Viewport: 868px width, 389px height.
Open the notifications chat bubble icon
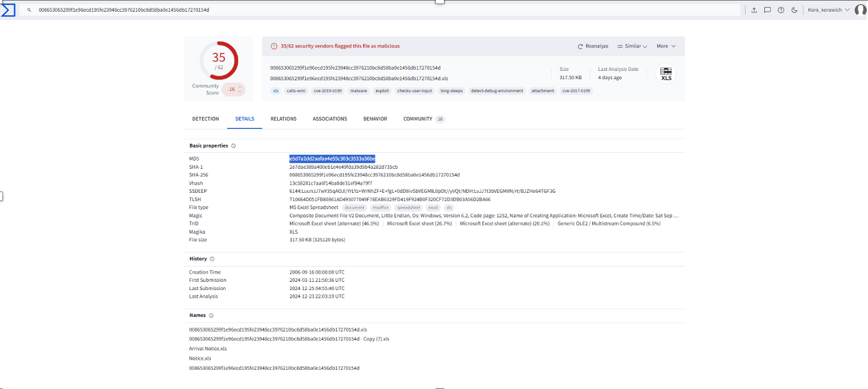(767, 10)
